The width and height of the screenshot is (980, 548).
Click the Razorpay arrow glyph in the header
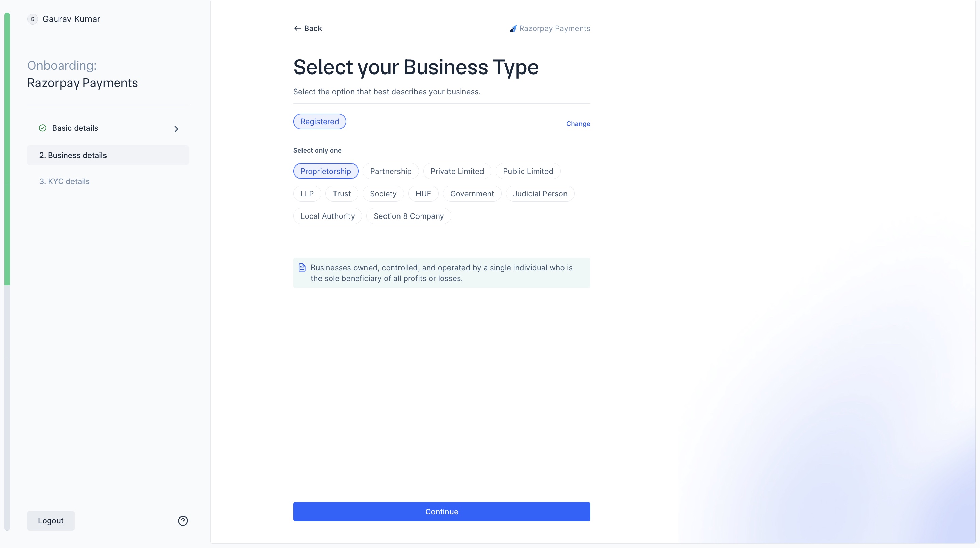pos(513,28)
